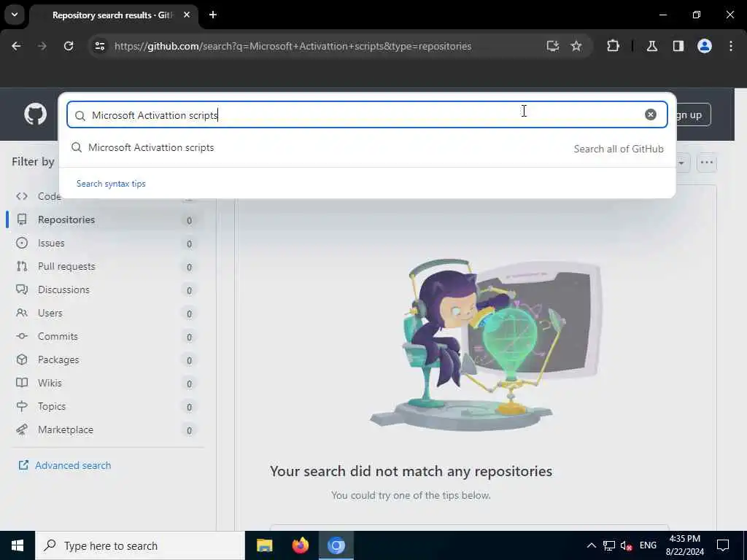The width and height of the screenshot is (747, 560).
Task: Expand the tab search dropdown
Action: [x=15, y=15]
